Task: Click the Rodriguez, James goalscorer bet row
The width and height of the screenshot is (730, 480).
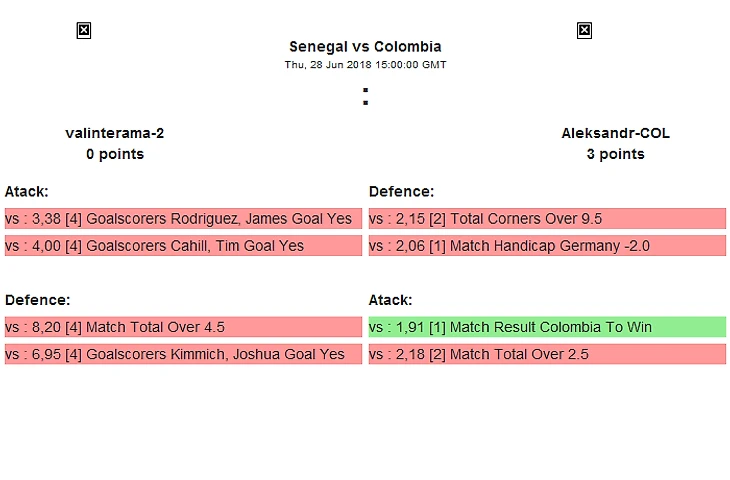Action: (183, 219)
